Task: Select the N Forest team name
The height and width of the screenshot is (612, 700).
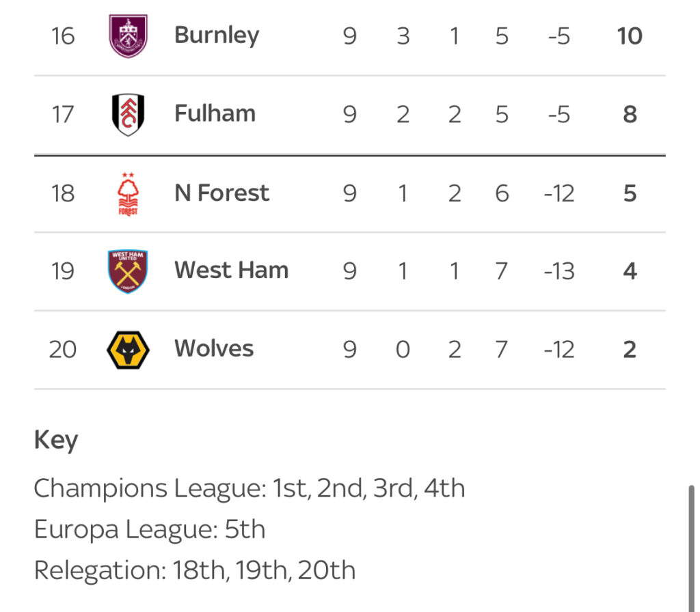Action: click(221, 193)
